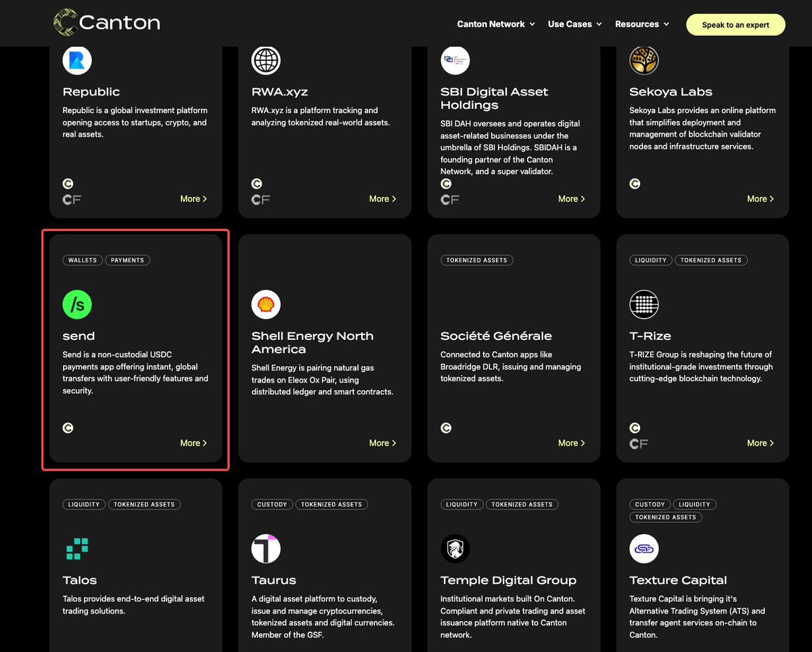This screenshot has height=652, width=812.
Task: Expand the Canton Network dropdown menu
Action: (x=496, y=24)
